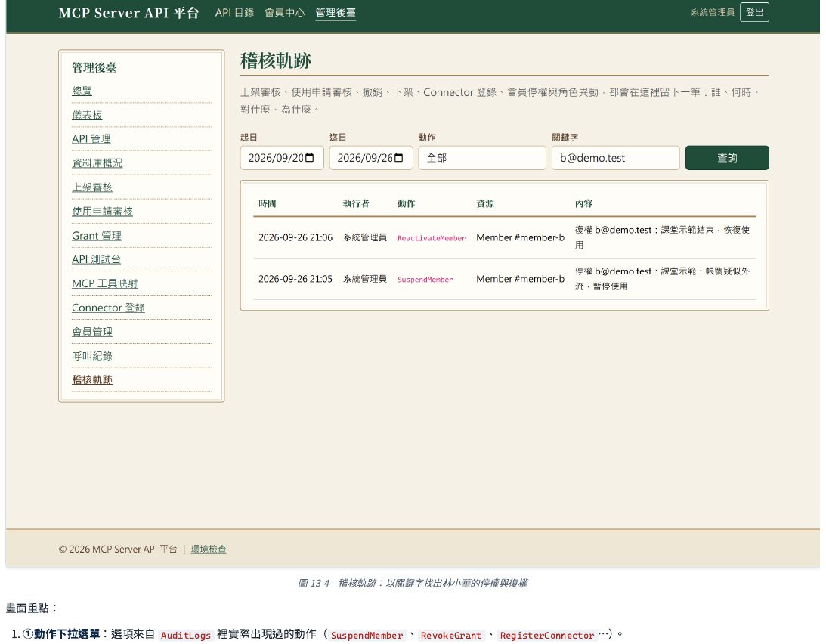This screenshot has height=644, width=826.
Task: Click the RevokeGrant code text in the notes
Action: click(x=451, y=636)
